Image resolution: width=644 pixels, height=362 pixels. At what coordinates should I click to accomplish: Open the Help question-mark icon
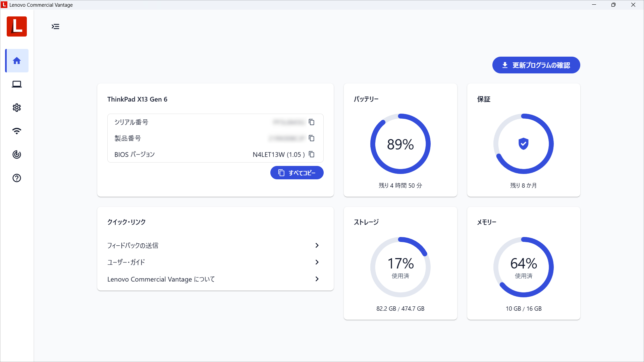click(17, 178)
